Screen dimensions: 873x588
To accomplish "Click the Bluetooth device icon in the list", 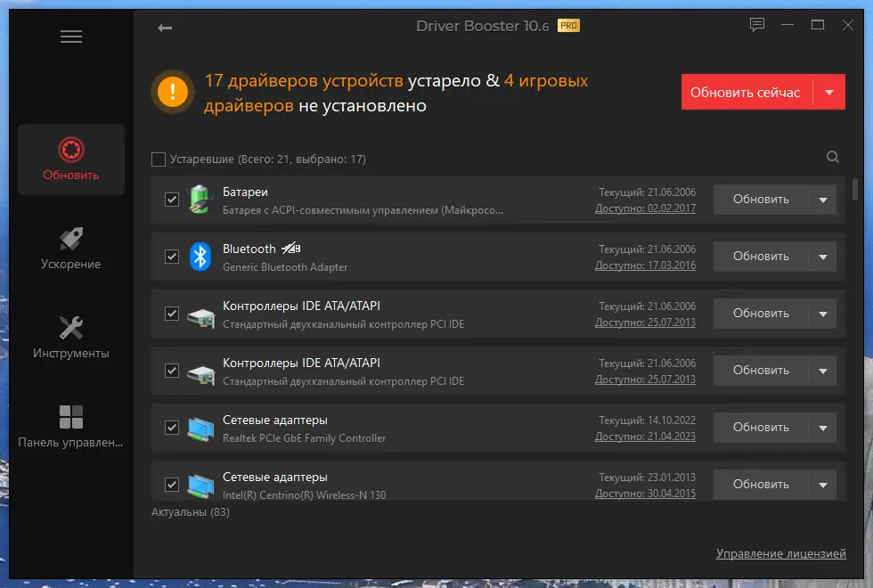I will click(x=199, y=256).
